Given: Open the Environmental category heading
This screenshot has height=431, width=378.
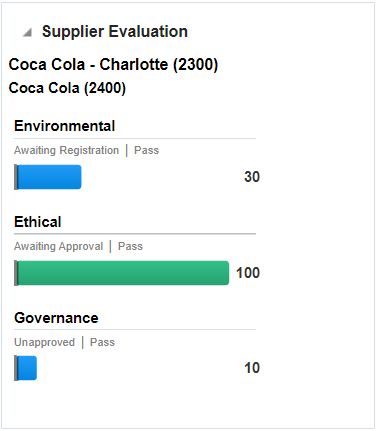Looking at the screenshot, I should click(64, 126).
